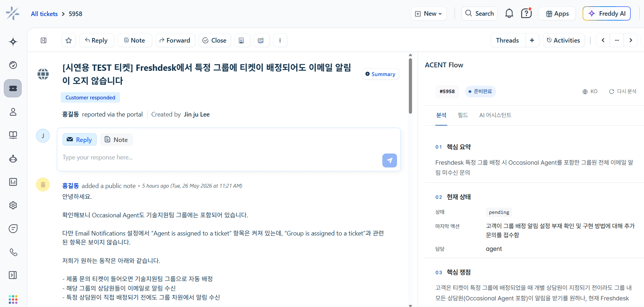
Task: Click Note in the top toolbar
Action: (135, 40)
